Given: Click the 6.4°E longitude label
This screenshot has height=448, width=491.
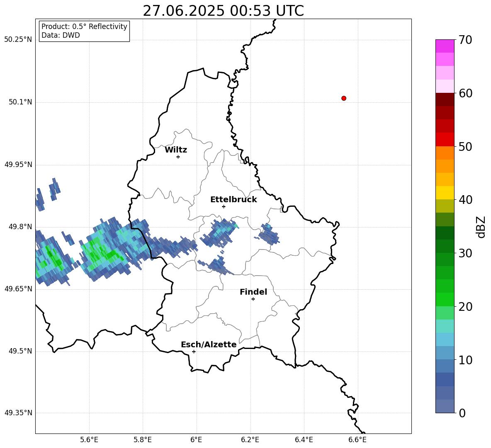Looking at the screenshot, I should pos(304,440).
